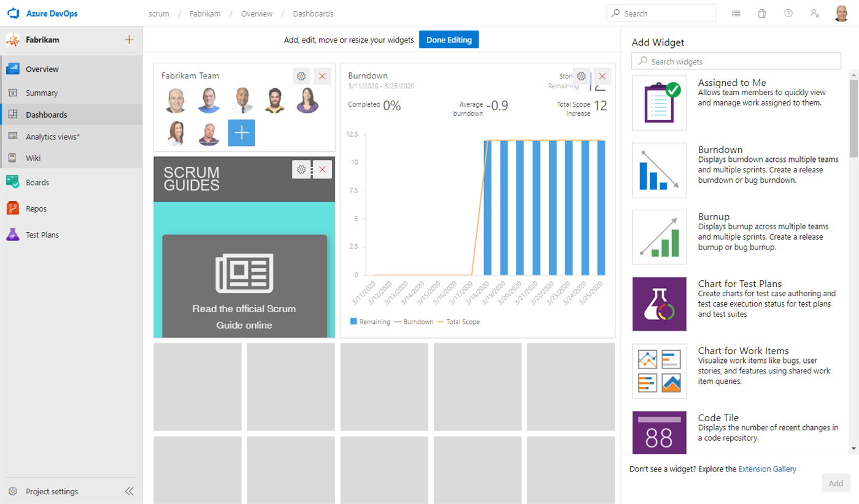The image size is (859, 504).
Task: Click the blue add team member tile
Action: coord(242,133)
